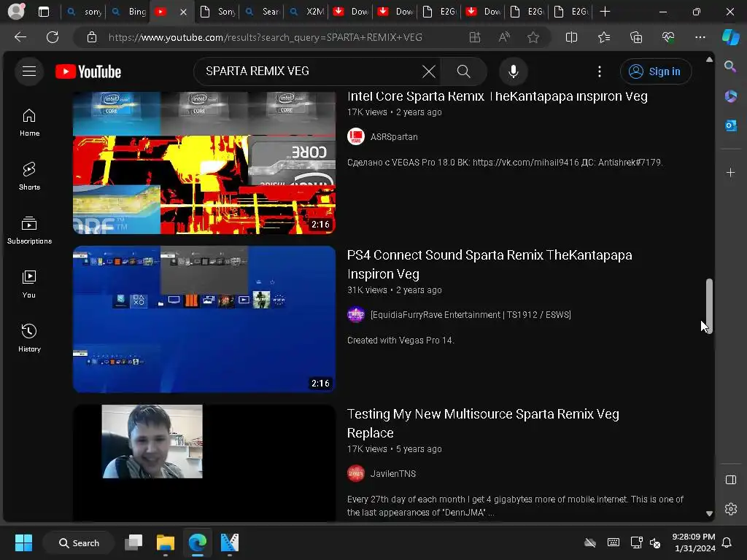View site information lock icon
747x560 pixels.
92,37
